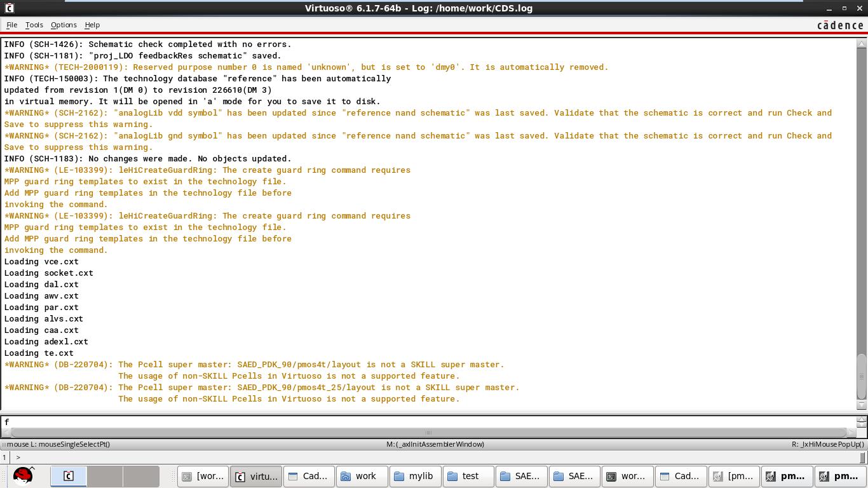Click "No changes were made. No objects updated." line
The image size is (868, 488).
click(147, 159)
